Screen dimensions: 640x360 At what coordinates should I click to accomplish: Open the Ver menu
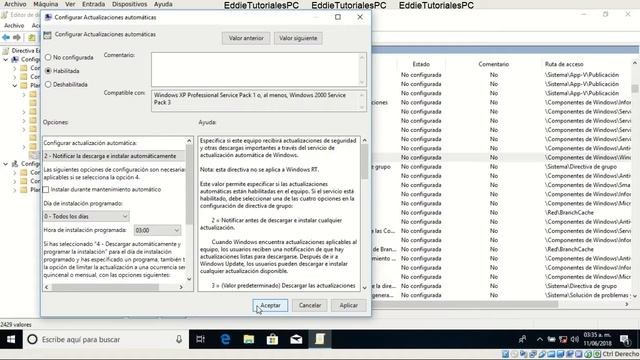(70, 4)
